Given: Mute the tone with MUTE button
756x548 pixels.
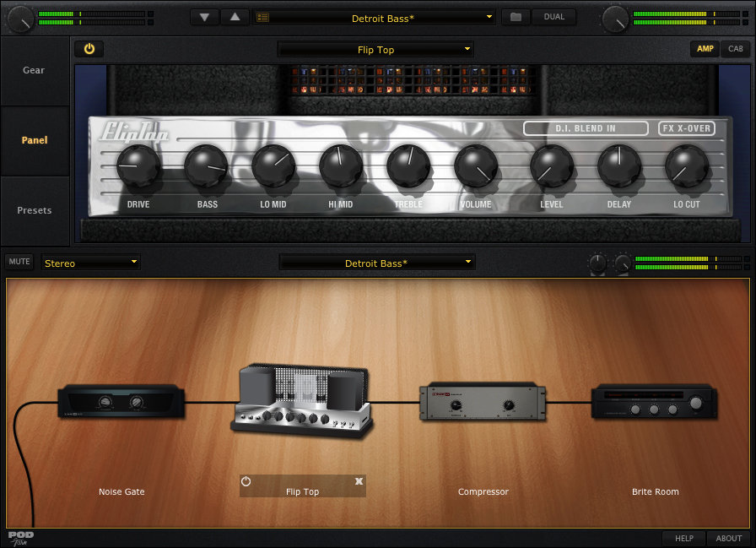Looking at the screenshot, I should click(19, 262).
